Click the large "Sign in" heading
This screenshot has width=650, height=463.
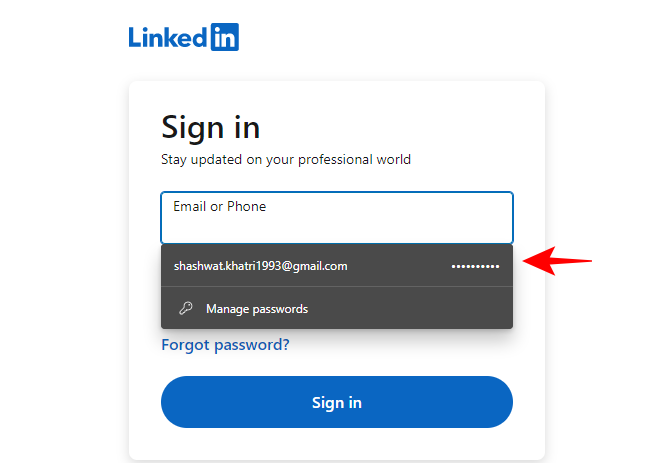210,127
